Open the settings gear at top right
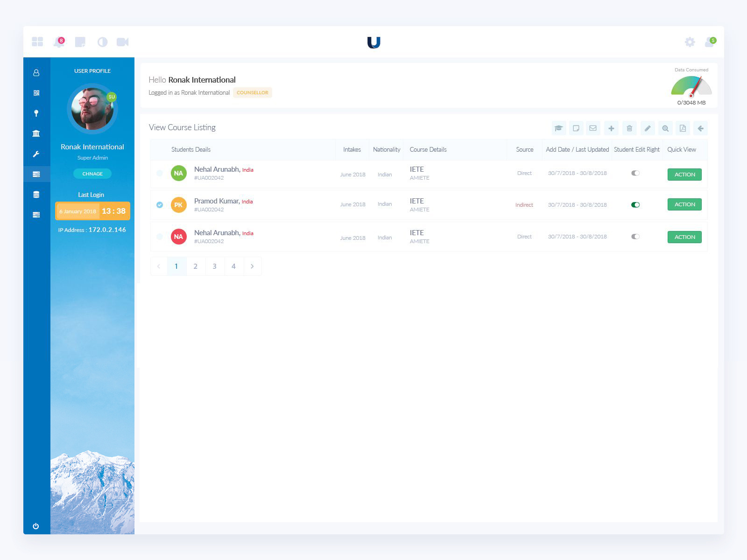This screenshot has width=747, height=560. pos(690,42)
